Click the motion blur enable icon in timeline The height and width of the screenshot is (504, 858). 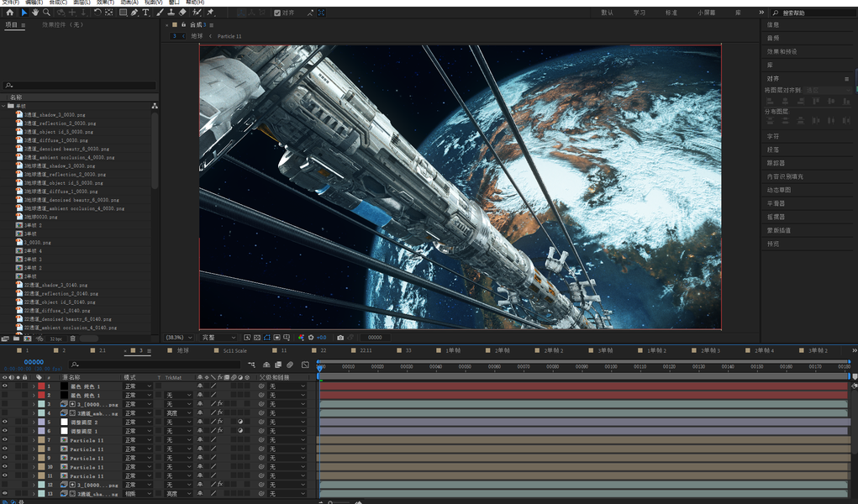click(x=289, y=365)
